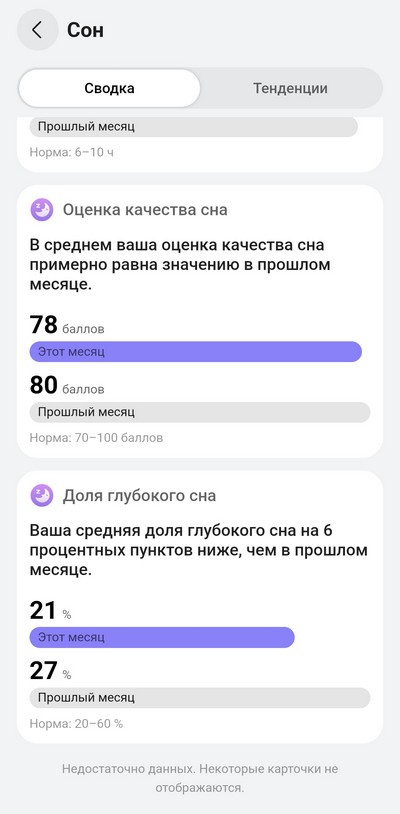400x814 pixels.
Task: Tap the purple 78 баллов Этот месяц bar
Action: [x=195, y=351]
